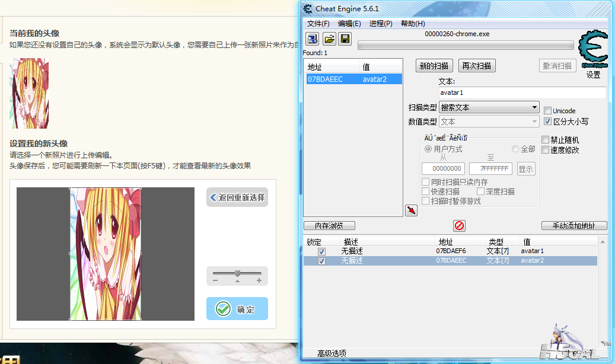Uncheck the 区分大小写 checkbox
615x364 pixels.
(548, 122)
